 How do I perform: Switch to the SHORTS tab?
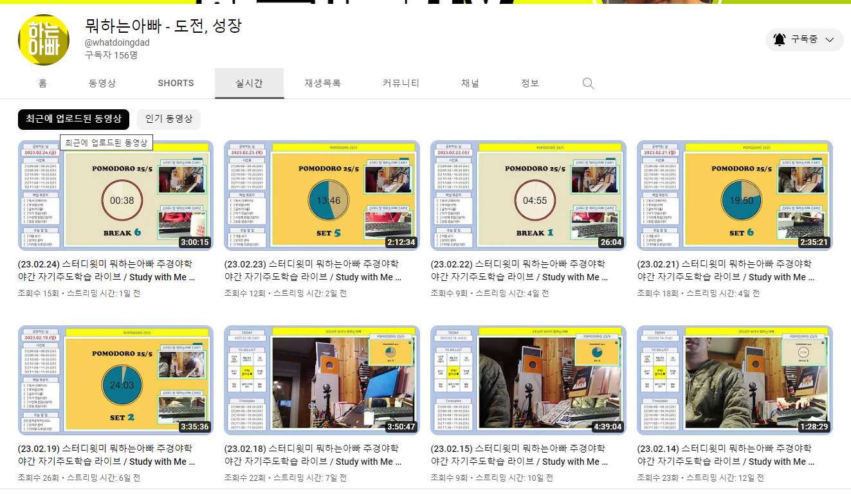[176, 84]
